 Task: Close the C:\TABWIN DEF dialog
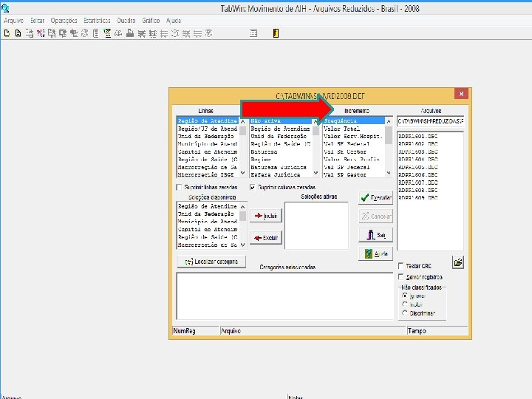click(461, 94)
